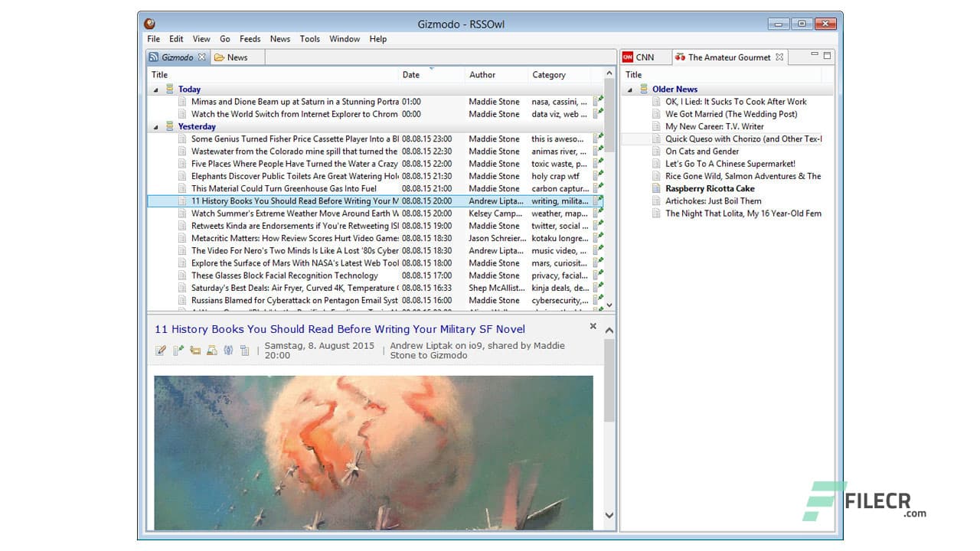Open the Tools menu
This screenshot has width=980, height=551.
[x=309, y=38]
